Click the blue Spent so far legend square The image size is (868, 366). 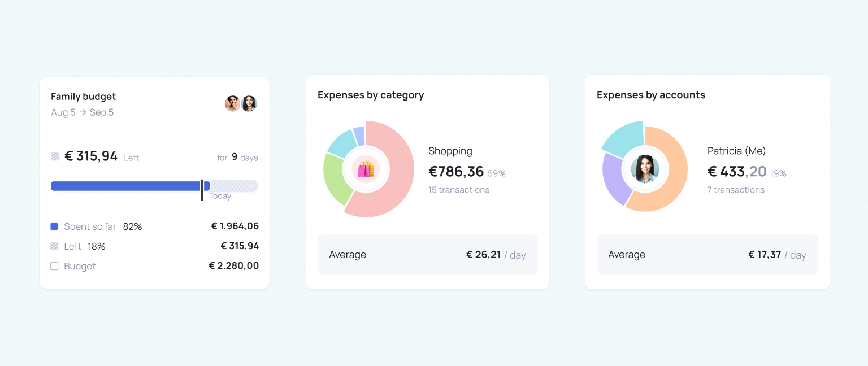pos(54,226)
